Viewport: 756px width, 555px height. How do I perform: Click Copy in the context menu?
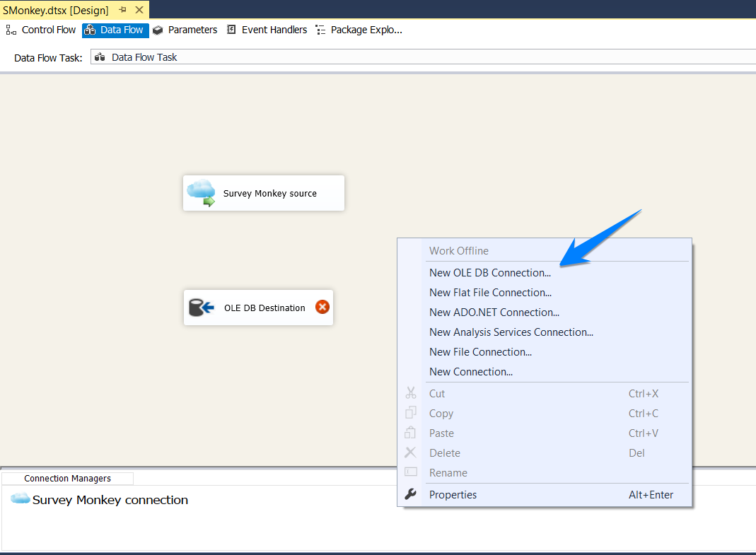[x=557, y=413]
